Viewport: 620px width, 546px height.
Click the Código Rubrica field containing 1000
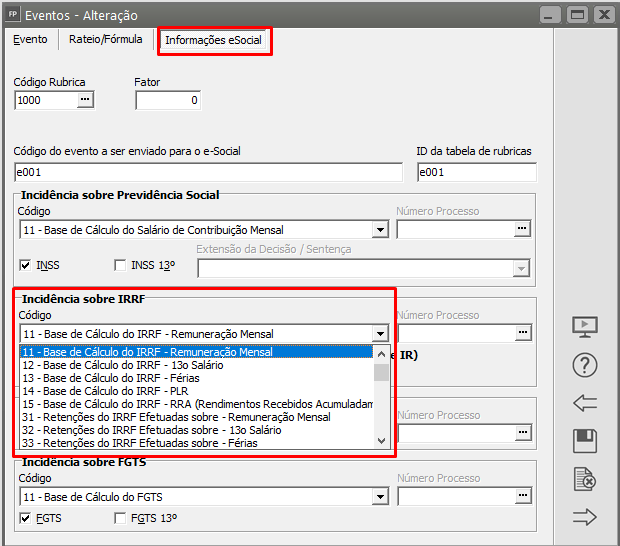[46, 100]
